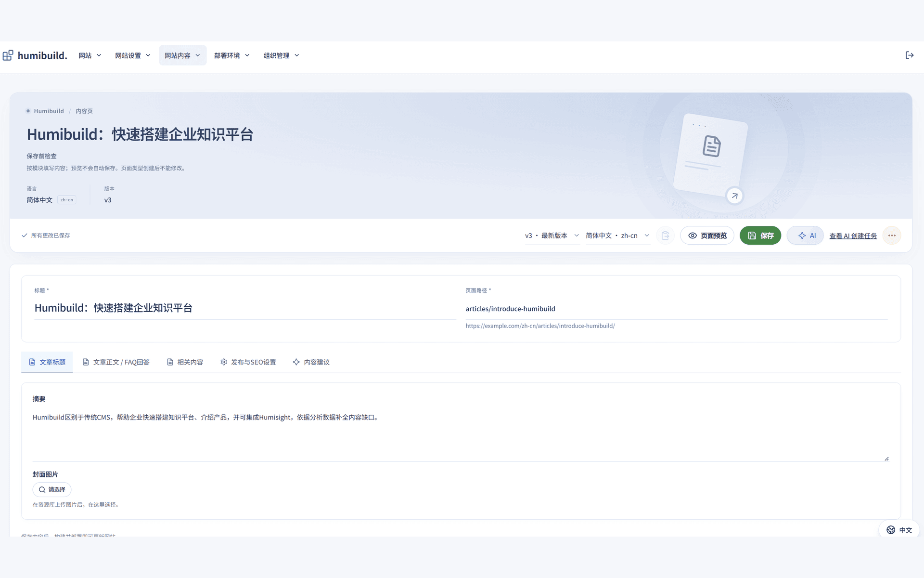Expand the 部署环境 menu
Viewport: 924px width, 578px height.
pyautogui.click(x=232, y=55)
